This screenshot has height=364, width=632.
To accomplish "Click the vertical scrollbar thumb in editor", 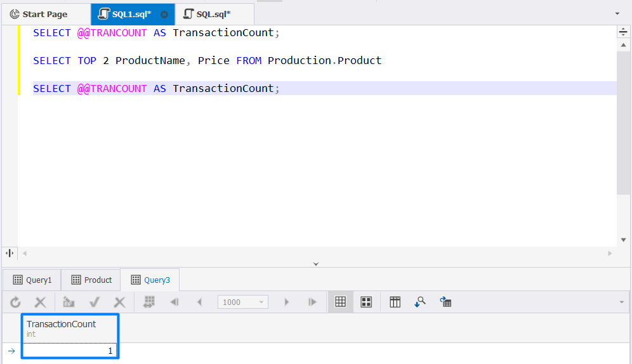I will coord(623,122).
